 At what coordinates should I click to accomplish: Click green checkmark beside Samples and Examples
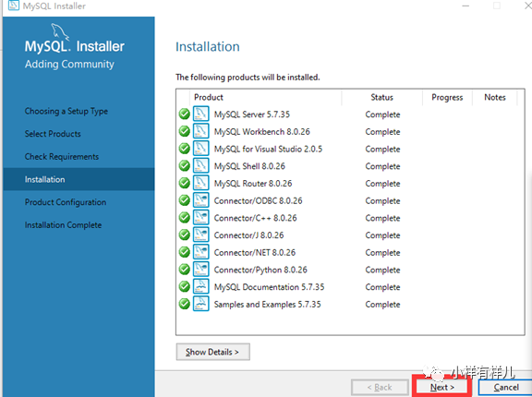click(184, 305)
